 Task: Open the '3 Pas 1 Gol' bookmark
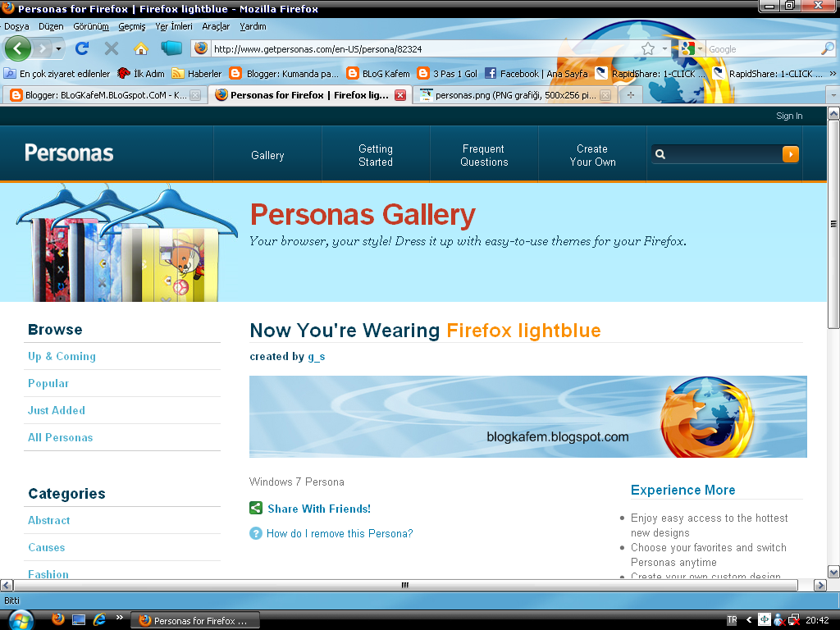[x=447, y=73]
